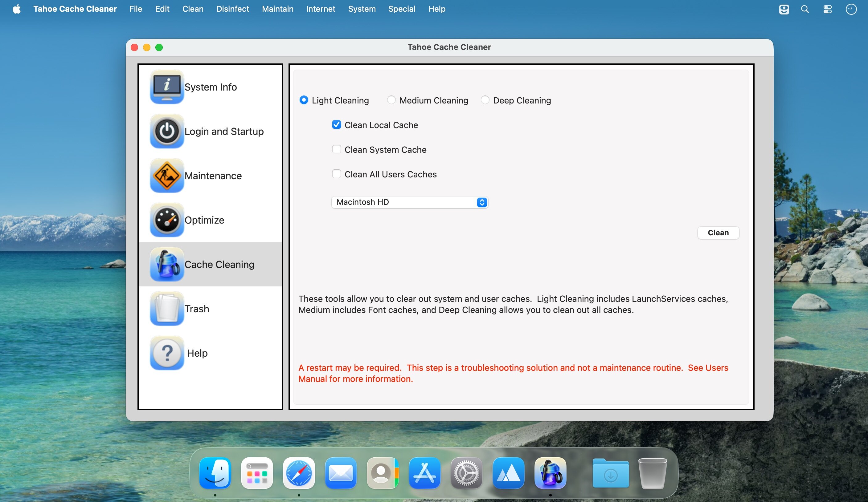868x502 pixels.
Task: Open the Special menu
Action: (402, 9)
